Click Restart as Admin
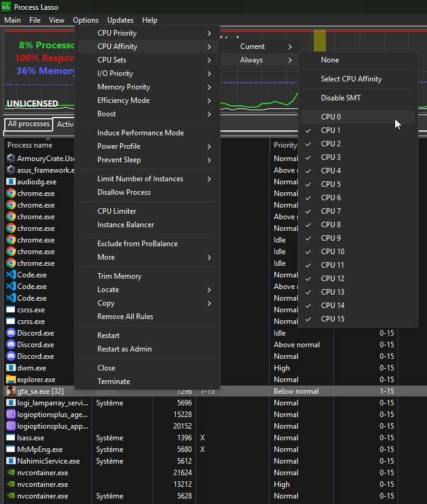The height and width of the screenshot is (504, 427). 147,349
